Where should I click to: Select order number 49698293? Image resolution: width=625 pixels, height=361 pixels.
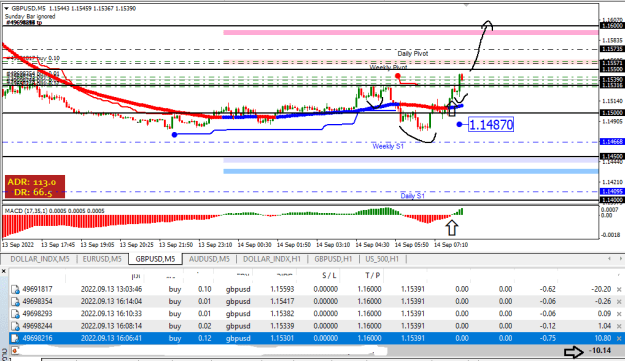(37, 314)
